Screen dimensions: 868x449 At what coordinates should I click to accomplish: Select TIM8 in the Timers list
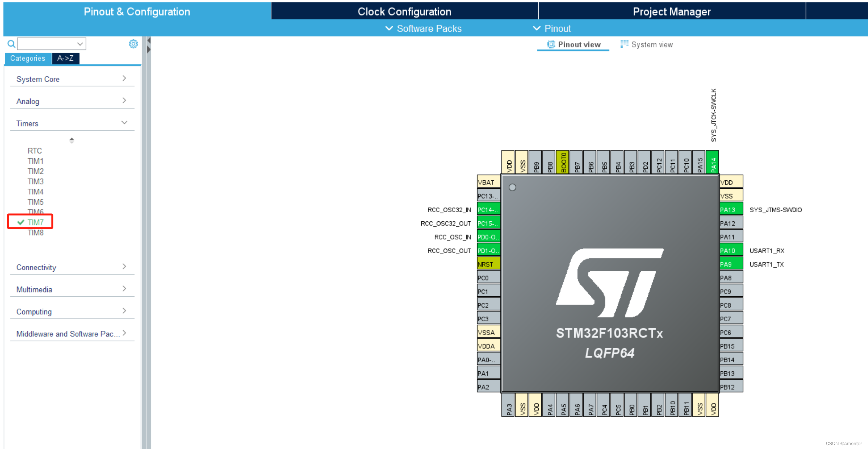point(36,233)
